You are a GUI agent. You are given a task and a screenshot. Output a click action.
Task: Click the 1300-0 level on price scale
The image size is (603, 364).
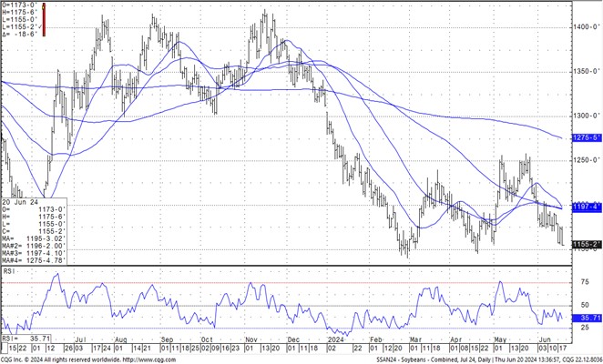583,116
